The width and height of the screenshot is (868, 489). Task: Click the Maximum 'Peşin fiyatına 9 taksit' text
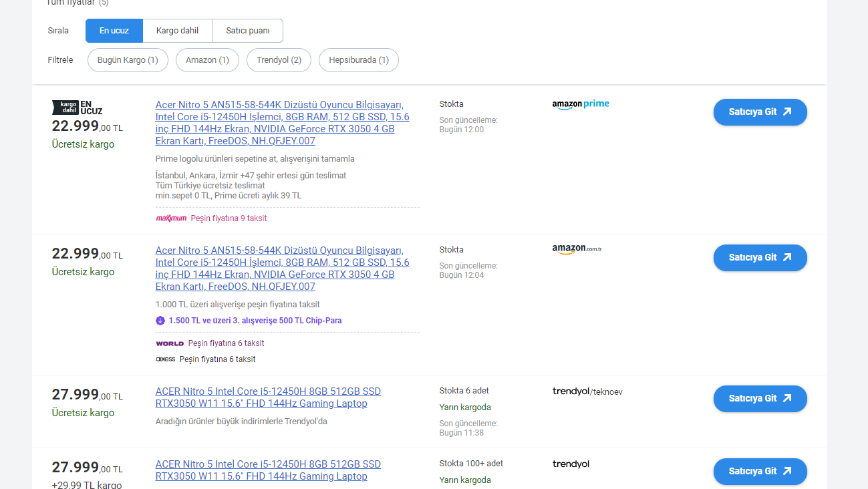[x=229, y=218]
